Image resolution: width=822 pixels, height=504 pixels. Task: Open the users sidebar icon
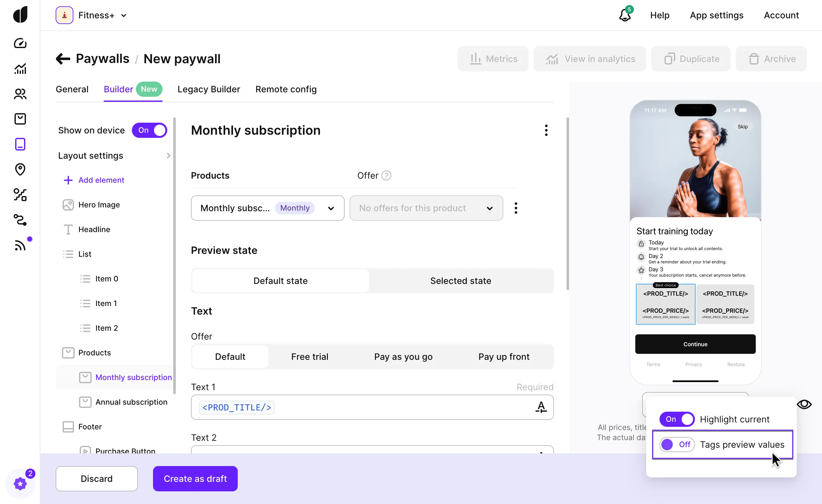[x=20, y=94]
